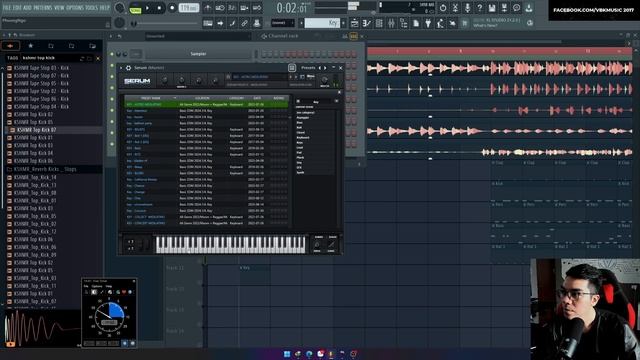Viewport: 640px width, 360px height.
Task: Adjust the Serum Master knob
Action: tap(324, 80)
